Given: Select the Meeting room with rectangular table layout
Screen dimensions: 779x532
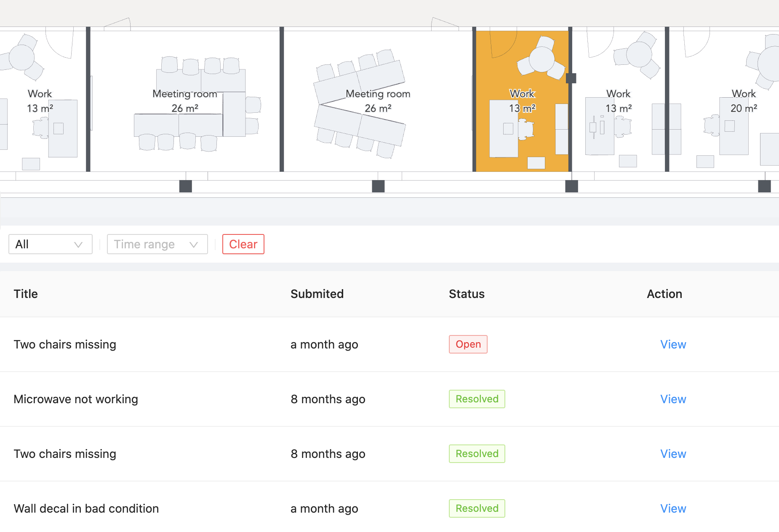Looking at the screenshot, I should [185, 101].
